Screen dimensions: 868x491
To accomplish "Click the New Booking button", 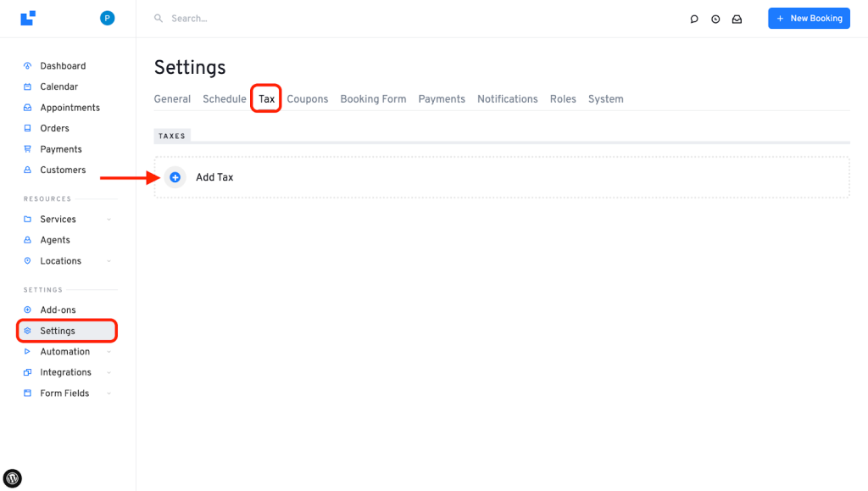I will click(x=809, y=19).
